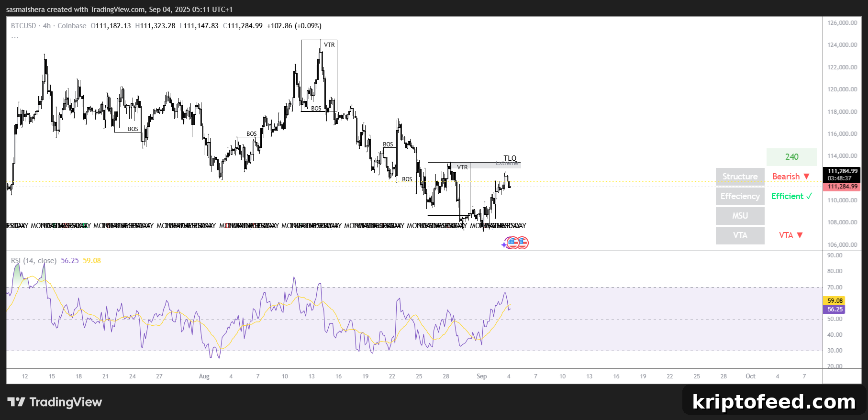This screenshot has height=420, width=868.
Task: Click the red Bearish ▼ value
Action: [791, 177]
